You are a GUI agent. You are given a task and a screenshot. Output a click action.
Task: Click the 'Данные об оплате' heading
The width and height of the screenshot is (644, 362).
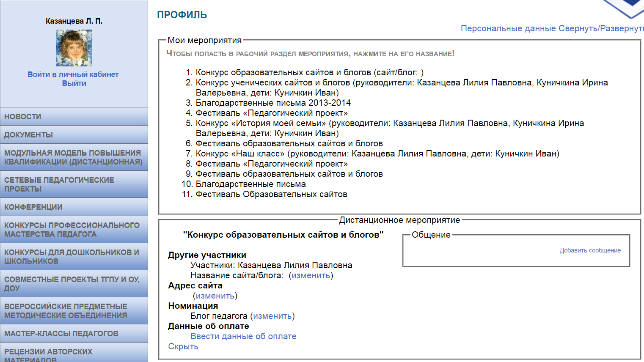[x=209, y=326]
